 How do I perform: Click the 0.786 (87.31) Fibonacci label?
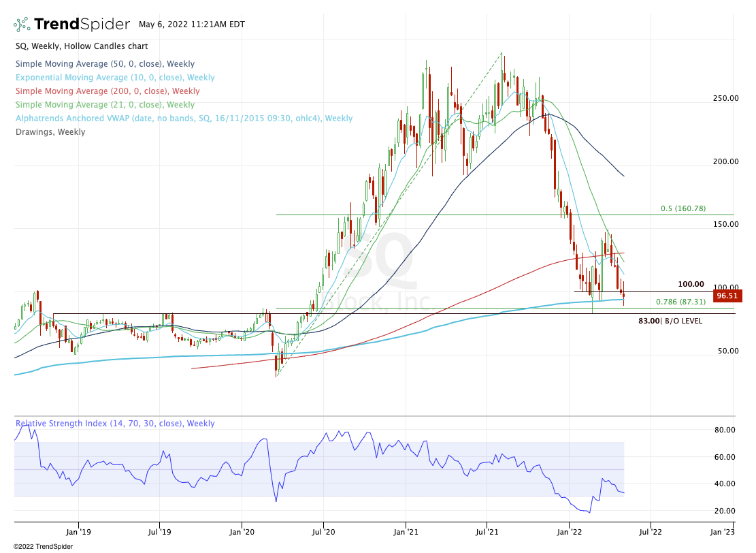click(680, 302)
